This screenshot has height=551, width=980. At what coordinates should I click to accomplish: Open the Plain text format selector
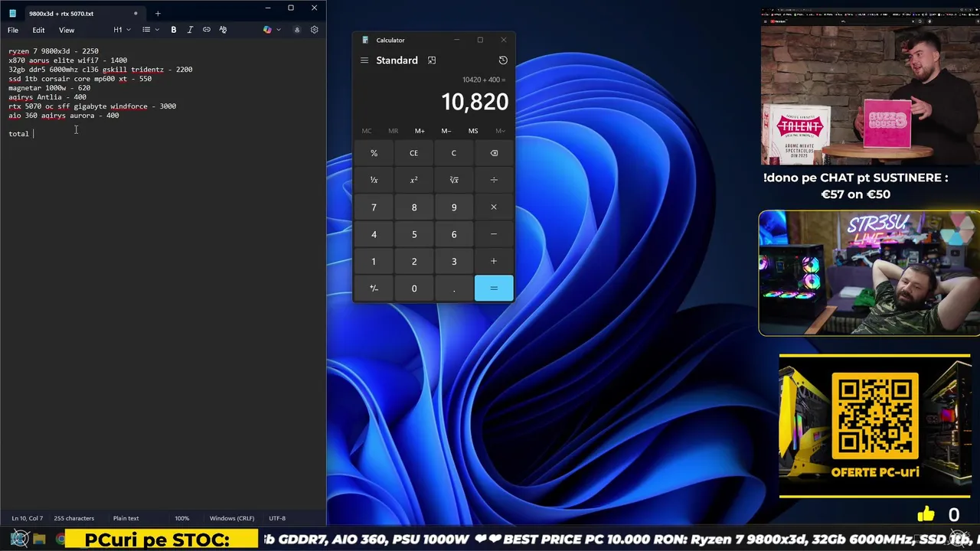pyautogui.click(x=126, y=518)
